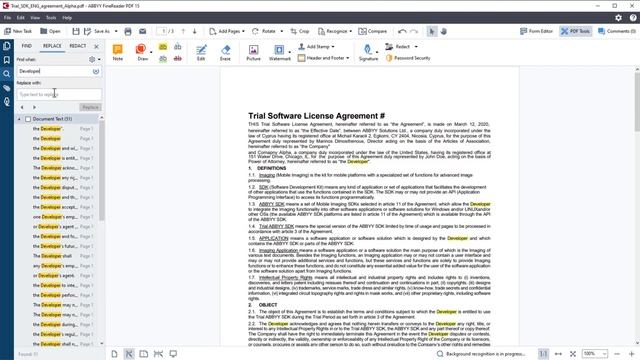Image resolution: width=640 pixels, height=360 pixels.
Task: Open the Search panel in left sidebar
Action: tap(7, 74)
